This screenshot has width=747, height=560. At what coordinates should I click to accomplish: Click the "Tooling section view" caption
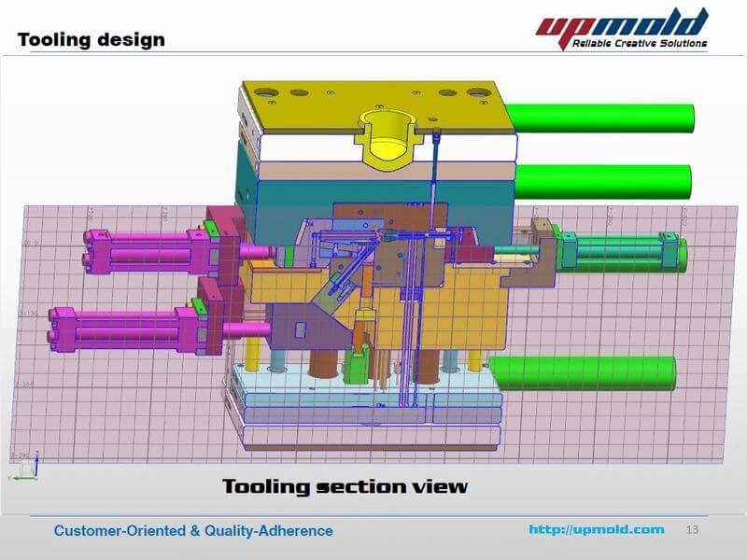coord(345,487)
